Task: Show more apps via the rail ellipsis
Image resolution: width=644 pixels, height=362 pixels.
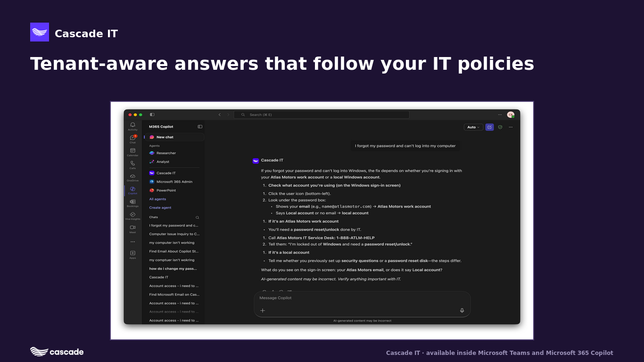Action: [132, 242]
